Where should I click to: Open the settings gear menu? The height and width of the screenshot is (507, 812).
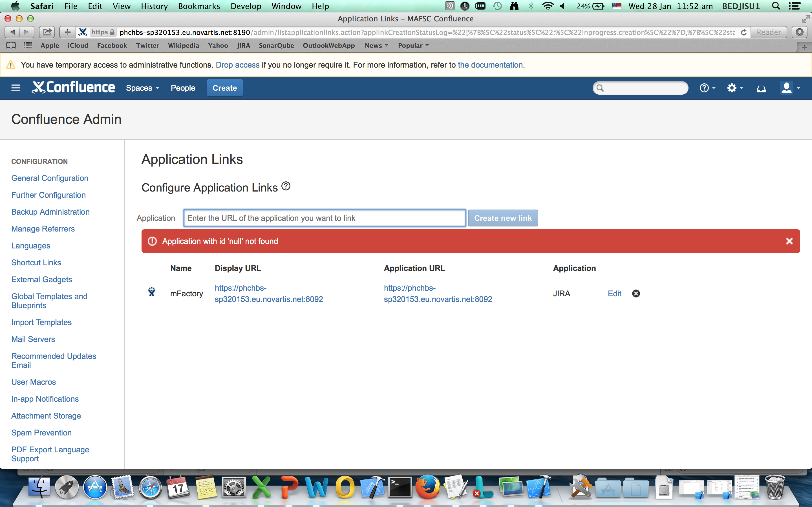pyautogui.click(x=734, y=88)
